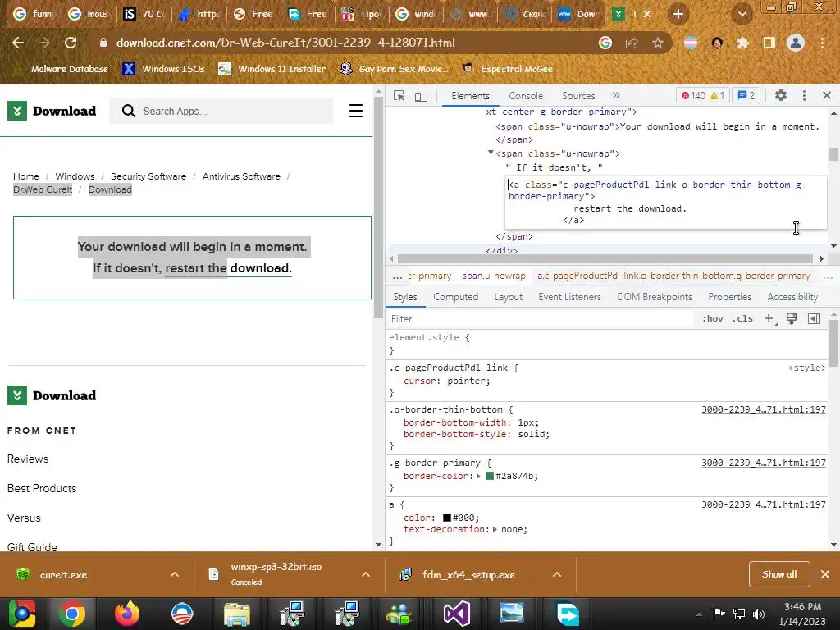Toggle the :hov element state panel
Screen dimensions: 840x630
pos(713,318)
